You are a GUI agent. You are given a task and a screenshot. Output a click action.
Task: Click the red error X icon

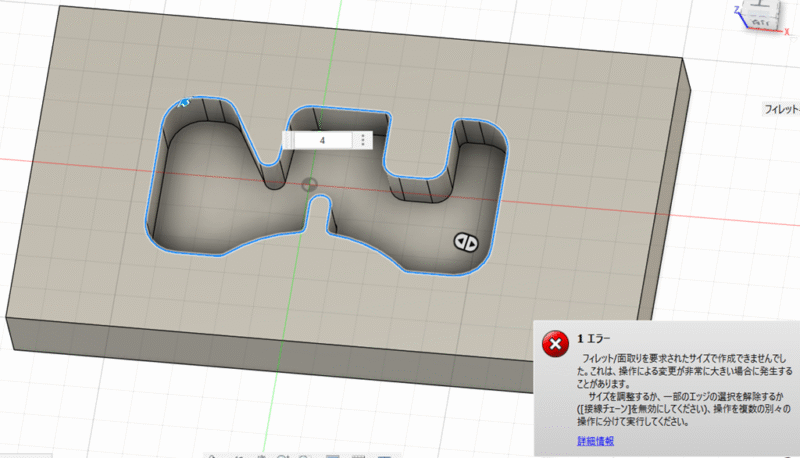click(x=554, y=344)
